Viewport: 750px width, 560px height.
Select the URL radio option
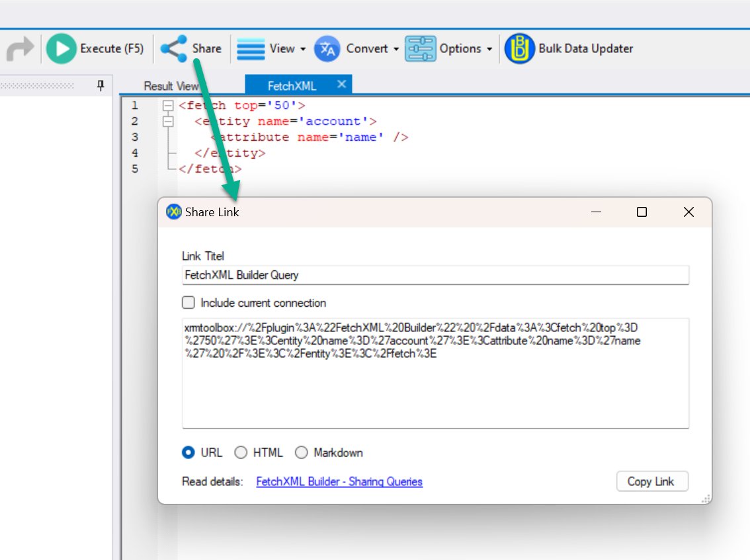(x=188, y=452)
